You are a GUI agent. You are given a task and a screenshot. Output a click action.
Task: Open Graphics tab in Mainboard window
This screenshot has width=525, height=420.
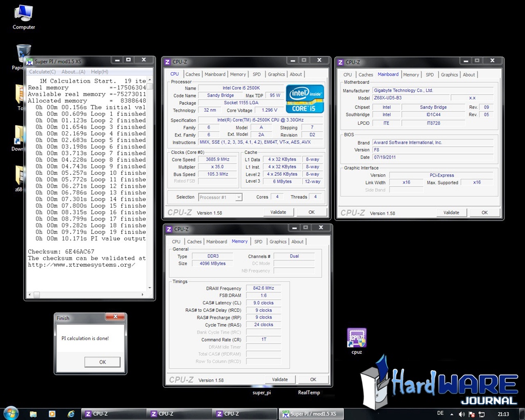[x=449, y=75]
